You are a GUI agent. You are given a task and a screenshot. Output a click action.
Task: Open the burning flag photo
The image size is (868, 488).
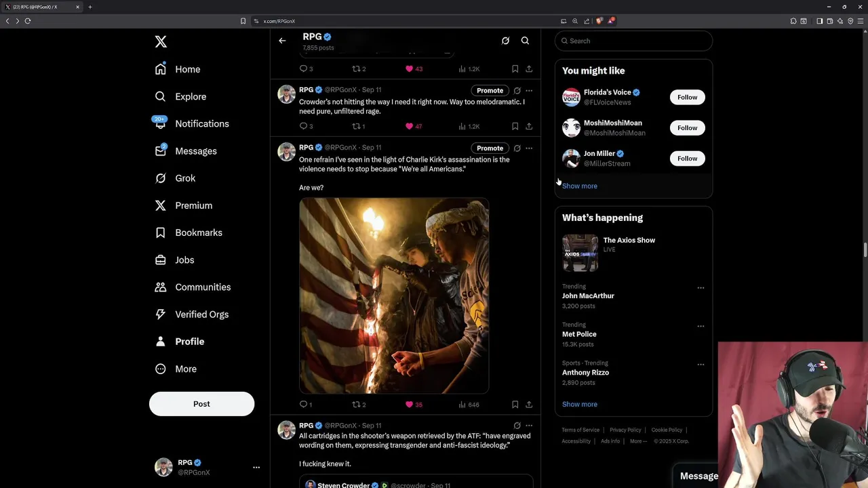click(394, 296)
